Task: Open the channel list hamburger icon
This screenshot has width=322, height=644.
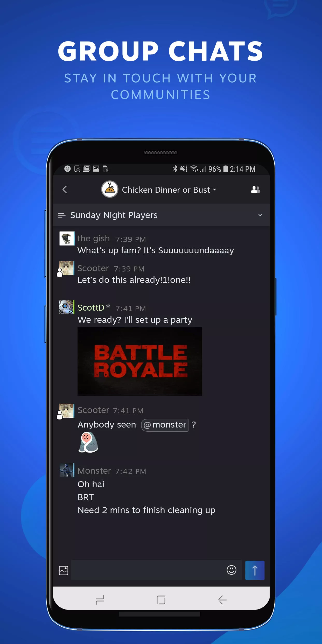Action: coord(61,215)
